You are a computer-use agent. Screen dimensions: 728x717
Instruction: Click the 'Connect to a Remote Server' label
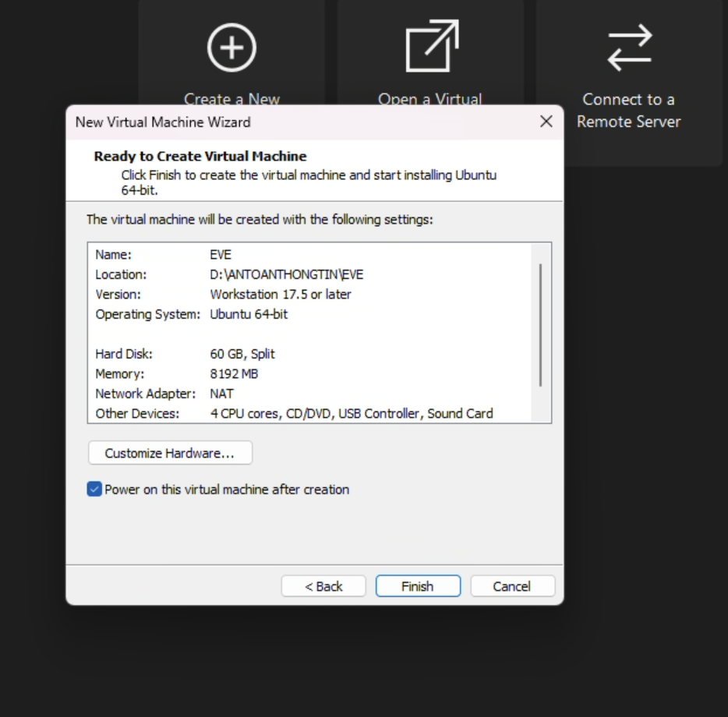[628, 111]
